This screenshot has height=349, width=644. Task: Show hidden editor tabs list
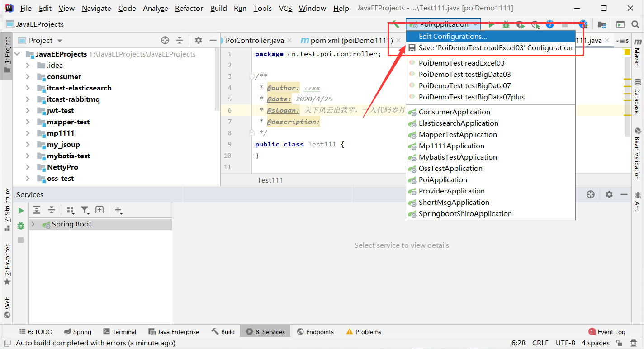pyautogui.click(x=623, y=41)
